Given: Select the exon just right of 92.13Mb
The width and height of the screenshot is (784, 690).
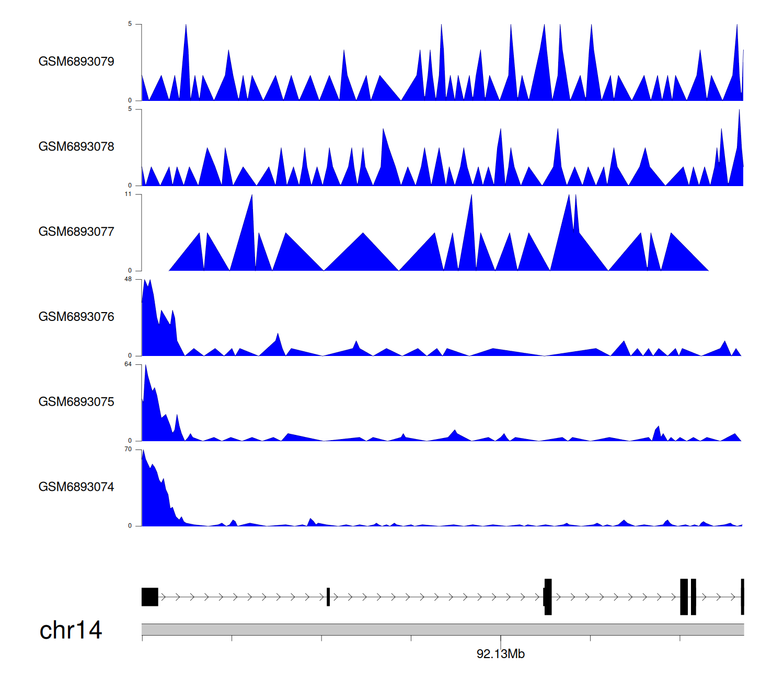Looking at the screenshot, I should (548, 597).
